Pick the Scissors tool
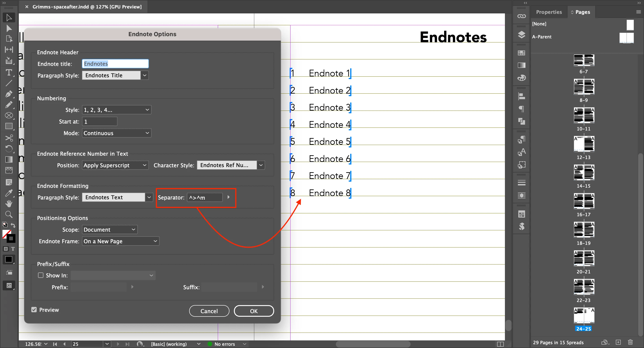 (x=9, y=138)
